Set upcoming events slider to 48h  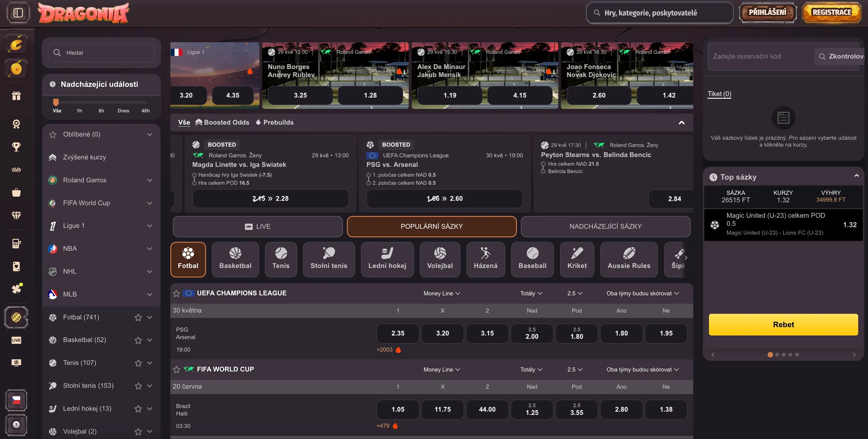146,111
